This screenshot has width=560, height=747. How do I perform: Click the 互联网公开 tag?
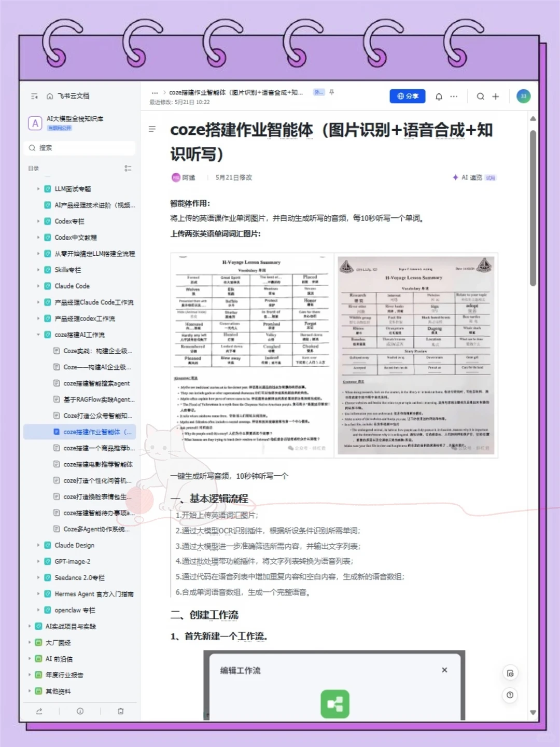coord(60,128)
